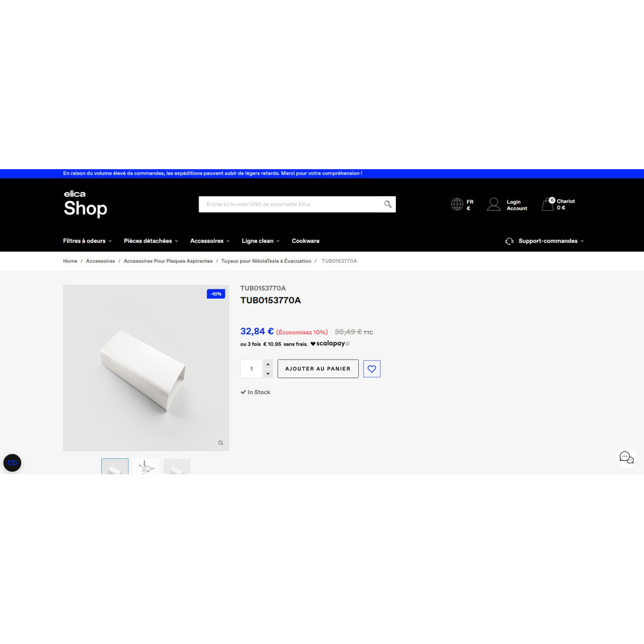644x644 pixels.
Task: Open the live chat bubble icon
Action: pos(626,457)
